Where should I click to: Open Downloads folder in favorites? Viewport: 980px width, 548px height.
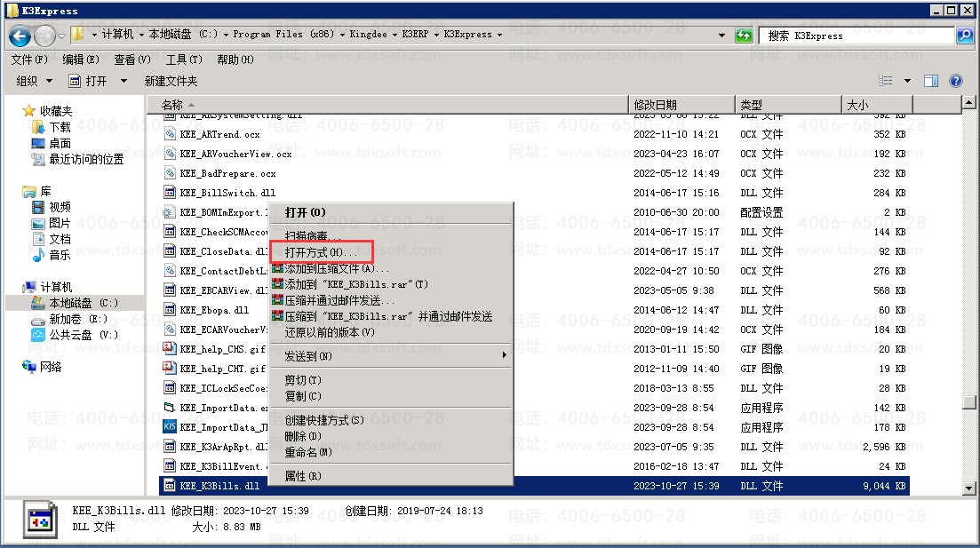point(59,127)
